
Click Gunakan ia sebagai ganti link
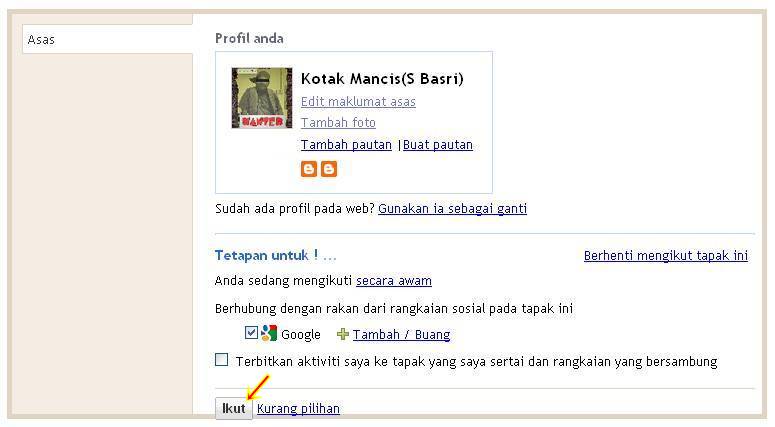[x=452, y=209]
